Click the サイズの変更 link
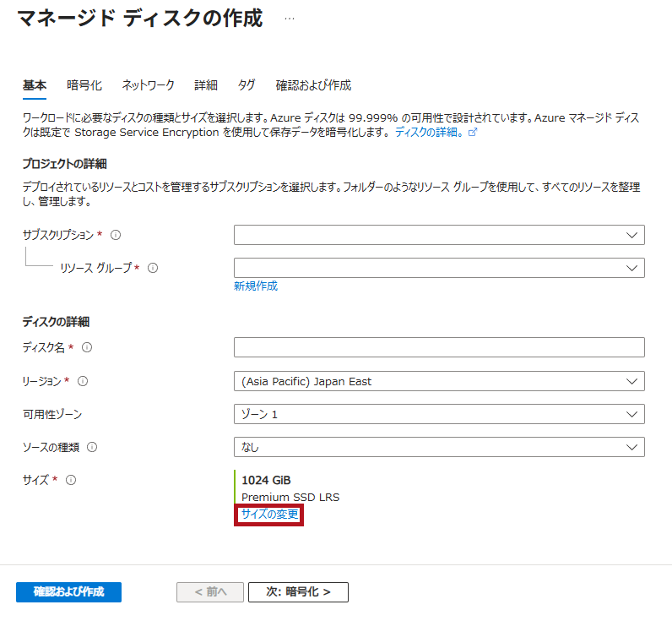This screenshot has width=672, height=621. (x=269, y=515)
